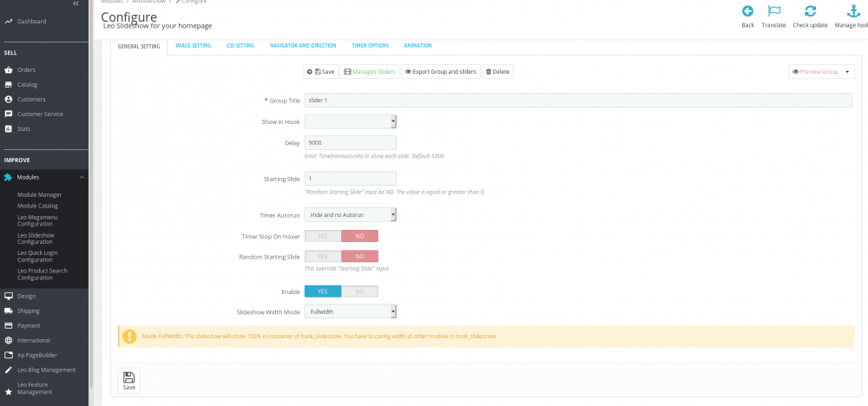Screen dimensions: 868x406
Task: Click the bottom Save floppy disk icon
Action: 128,377
